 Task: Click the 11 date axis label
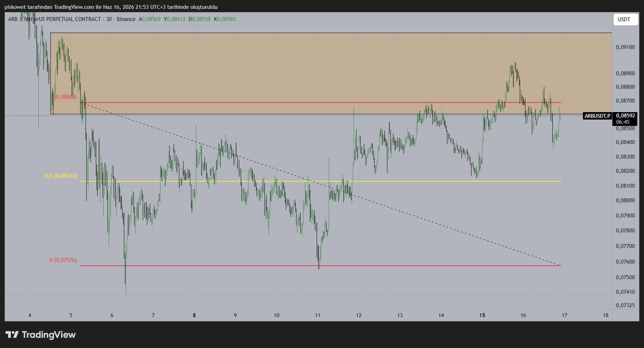(x=318, y=315)
